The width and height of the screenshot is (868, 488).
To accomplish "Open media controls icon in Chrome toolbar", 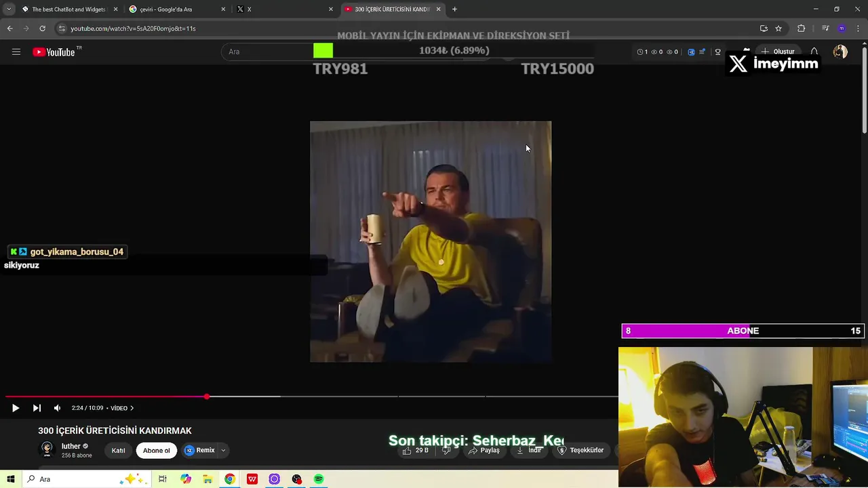I will pos(825,28).
